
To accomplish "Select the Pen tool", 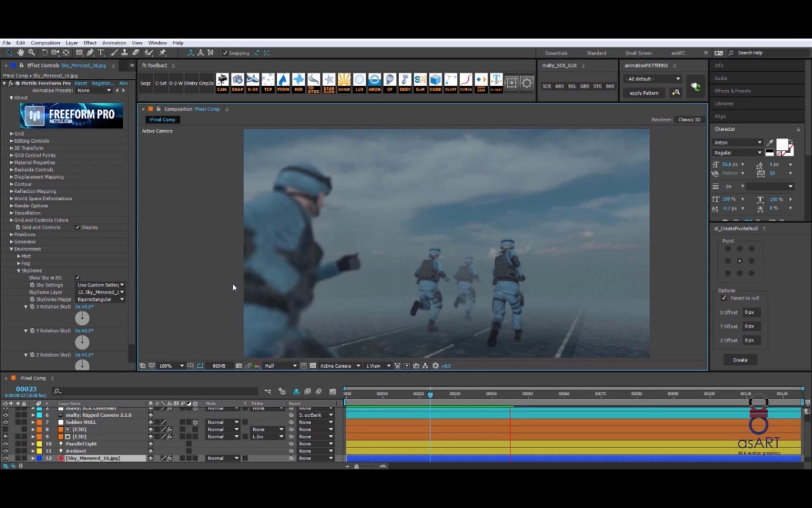I will coord(90,52).
